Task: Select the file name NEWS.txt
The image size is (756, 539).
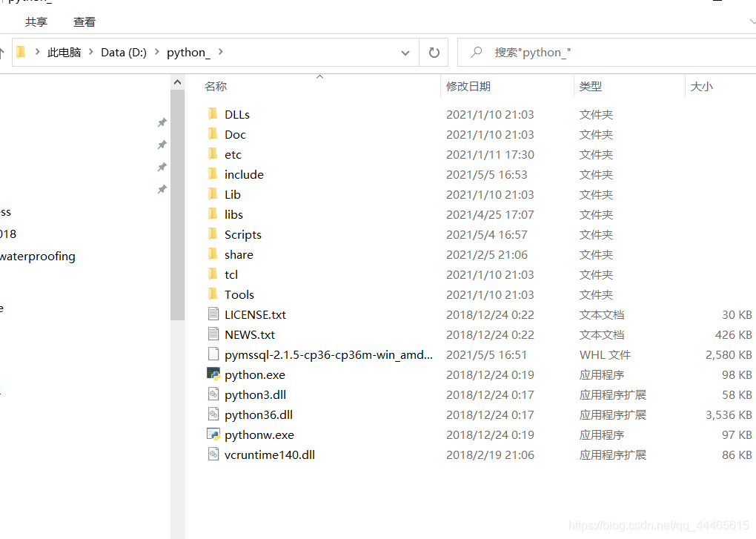Action: [x=250, y=334]
